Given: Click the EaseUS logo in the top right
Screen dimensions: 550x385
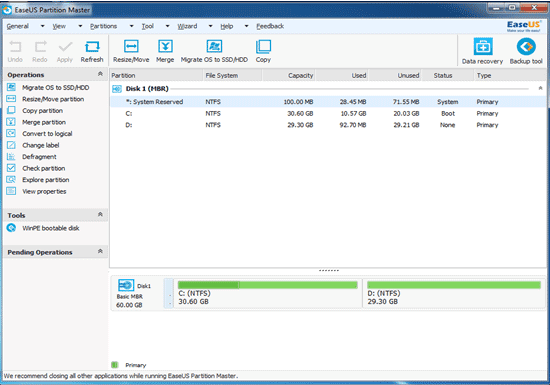Looking at the screenshot, I should pos(524,26).
